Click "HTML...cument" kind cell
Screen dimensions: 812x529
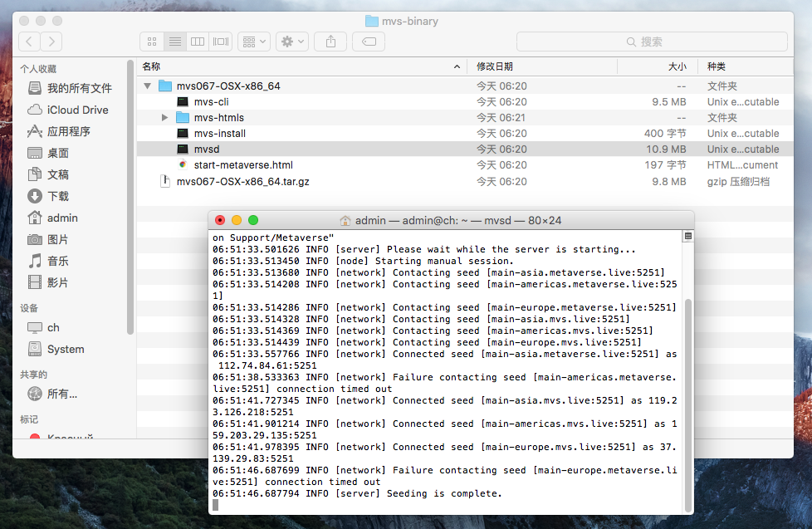coord(742,165)
